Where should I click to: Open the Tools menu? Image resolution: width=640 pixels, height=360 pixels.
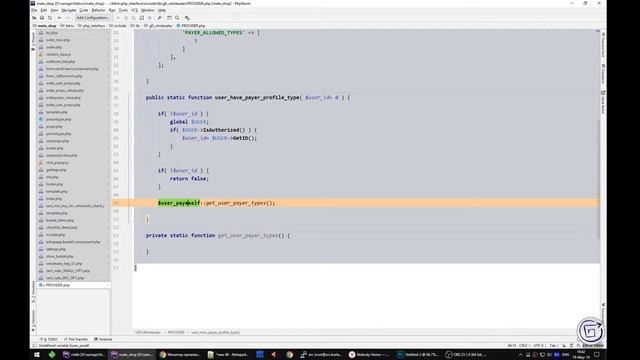[x=123, y=10]
